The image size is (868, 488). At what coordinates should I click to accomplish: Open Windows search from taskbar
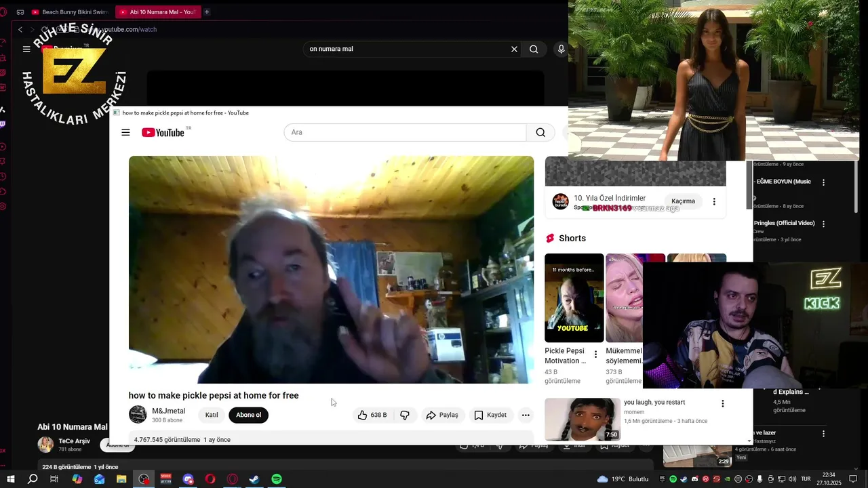pyautogui.click(x=33, y=479)
